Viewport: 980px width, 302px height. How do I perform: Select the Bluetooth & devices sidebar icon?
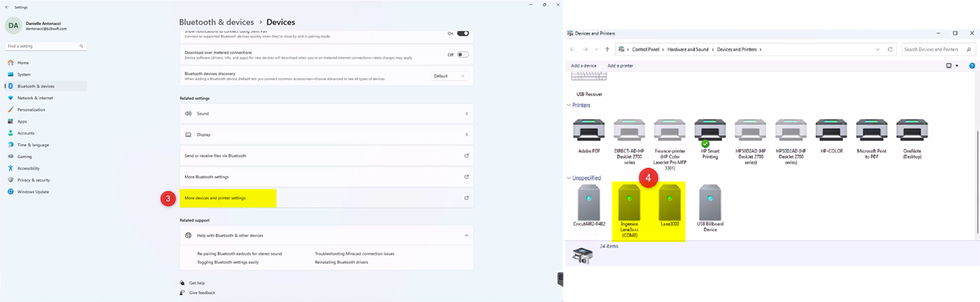tap(11, 86)
